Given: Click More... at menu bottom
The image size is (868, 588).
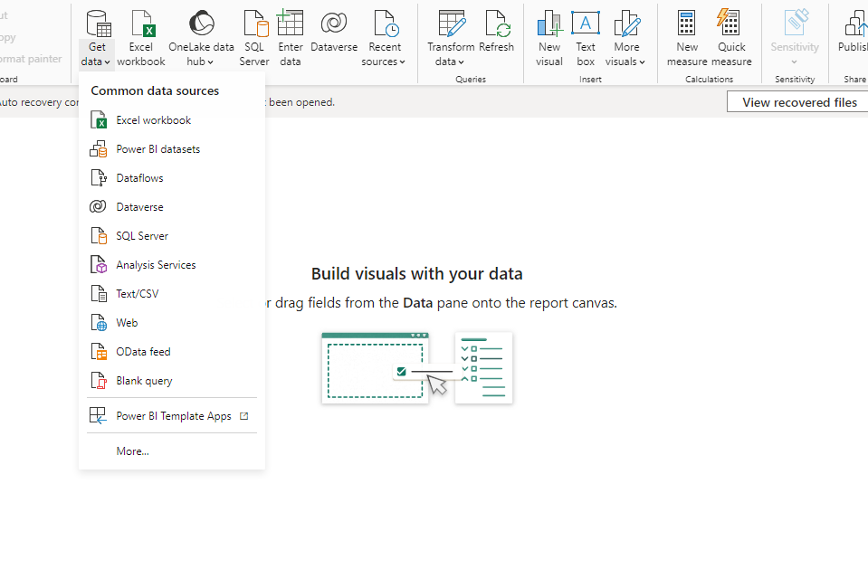Looking at the screenshot, I should (131, 450).
